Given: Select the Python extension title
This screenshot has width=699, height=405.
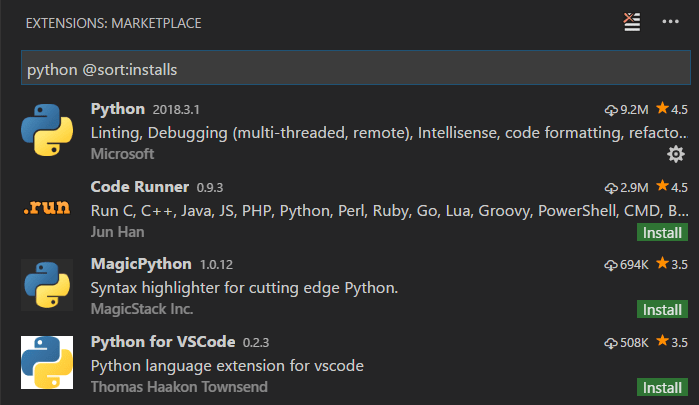Looking at the screenshot, I should click(117, 108).
